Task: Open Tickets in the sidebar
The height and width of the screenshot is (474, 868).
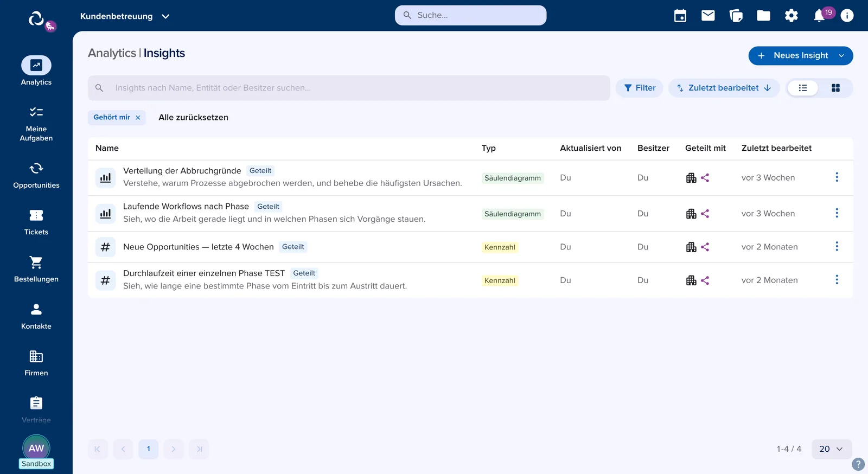Action: [36, 222]
